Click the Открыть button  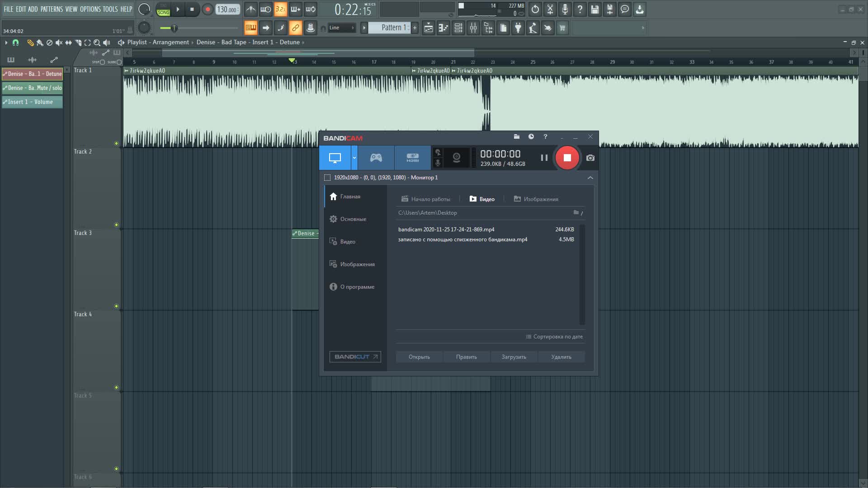419,357
